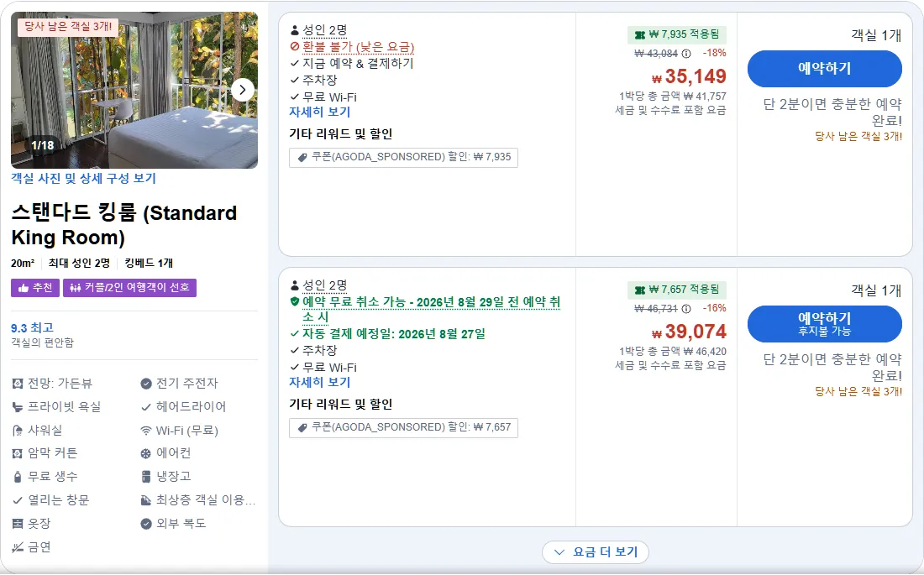Click the '9.3 최고' rating score
This screenshot has height=575, width=924.
coord(33,327)
